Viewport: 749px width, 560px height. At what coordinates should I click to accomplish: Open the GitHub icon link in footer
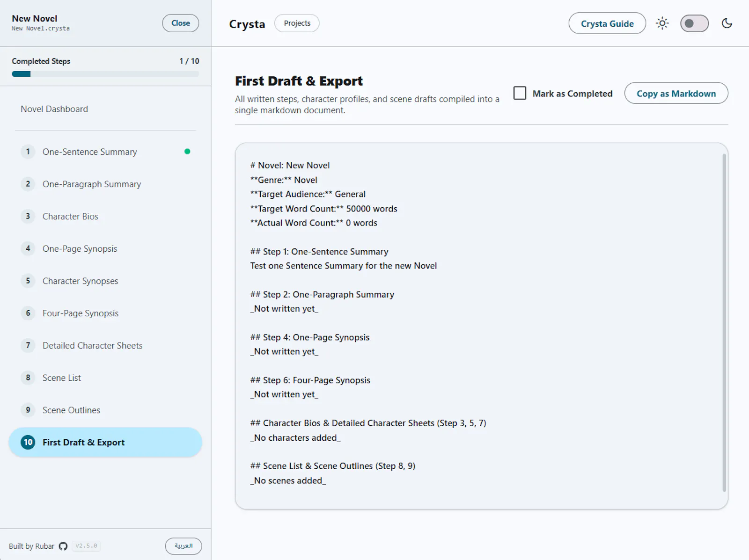(x=63, y=546)
